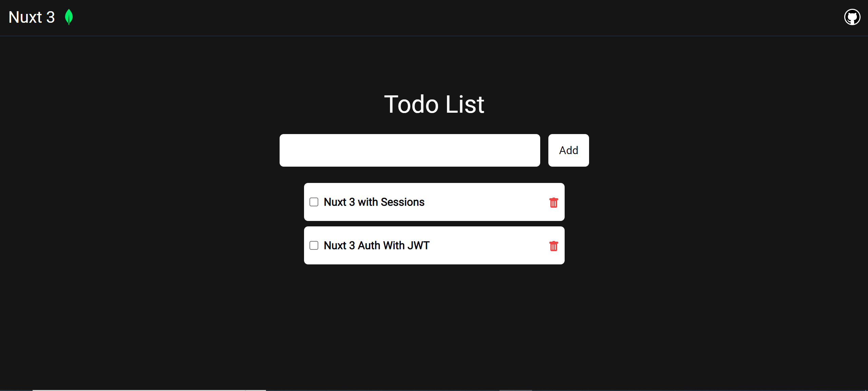Check the 'Nuxt 3 with Sessions' checkbox
This screenshot has height=391, width=868.
click(x=314, y=202)
